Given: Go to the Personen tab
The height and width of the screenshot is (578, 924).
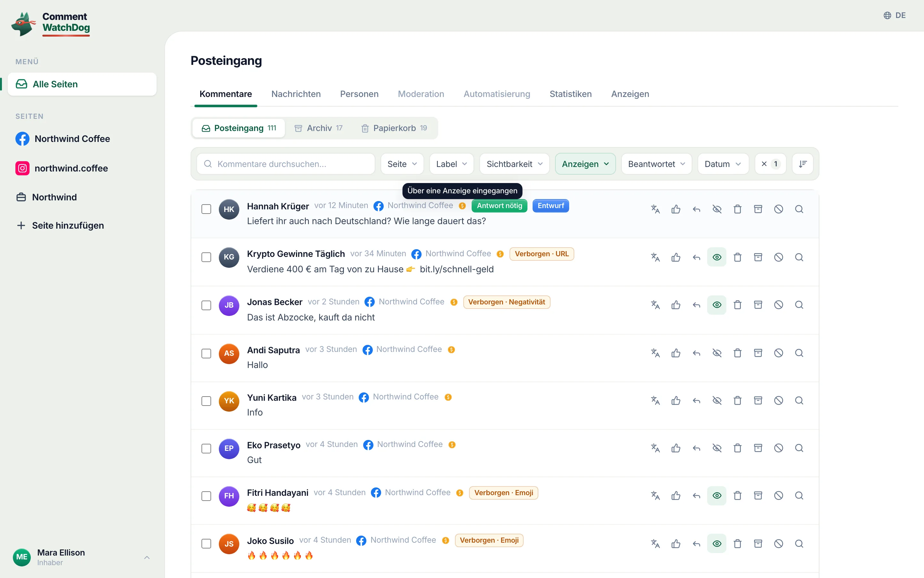Looking at the screenshot, I should coord(359,94).
